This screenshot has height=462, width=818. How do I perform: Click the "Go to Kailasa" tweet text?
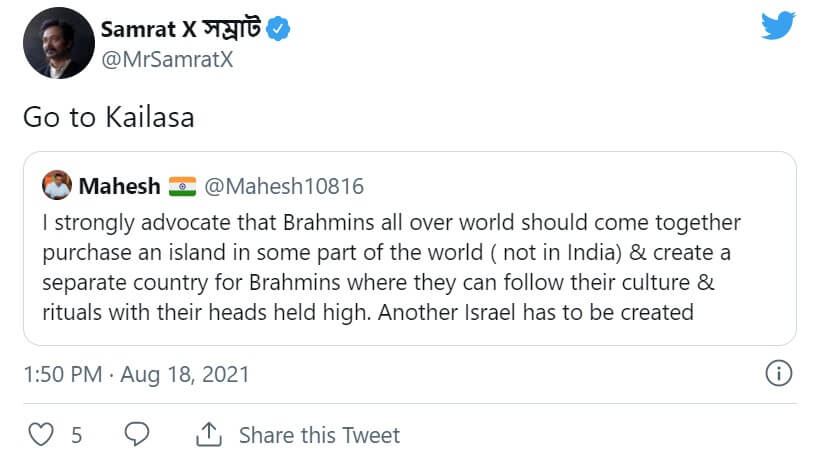point(108,117)
